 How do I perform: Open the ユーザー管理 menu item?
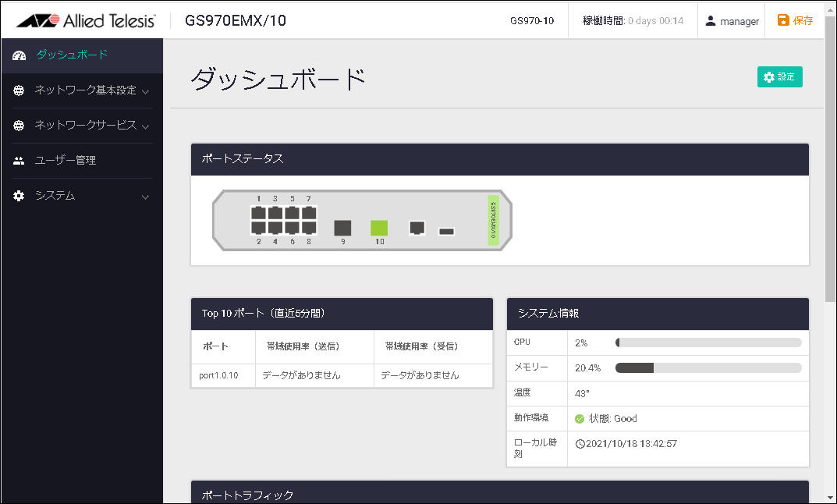(x=66, y=161)
